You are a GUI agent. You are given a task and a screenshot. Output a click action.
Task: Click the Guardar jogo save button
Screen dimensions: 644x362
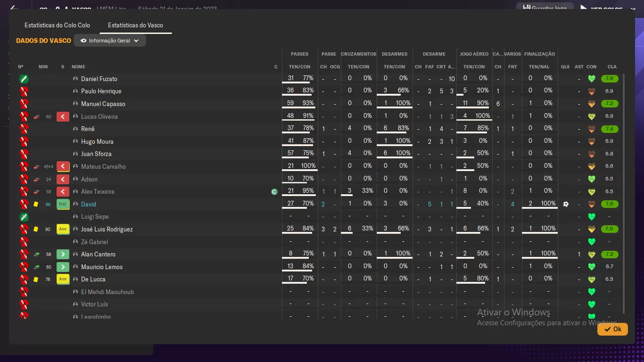pyautogui.click(x=545, y=8)
